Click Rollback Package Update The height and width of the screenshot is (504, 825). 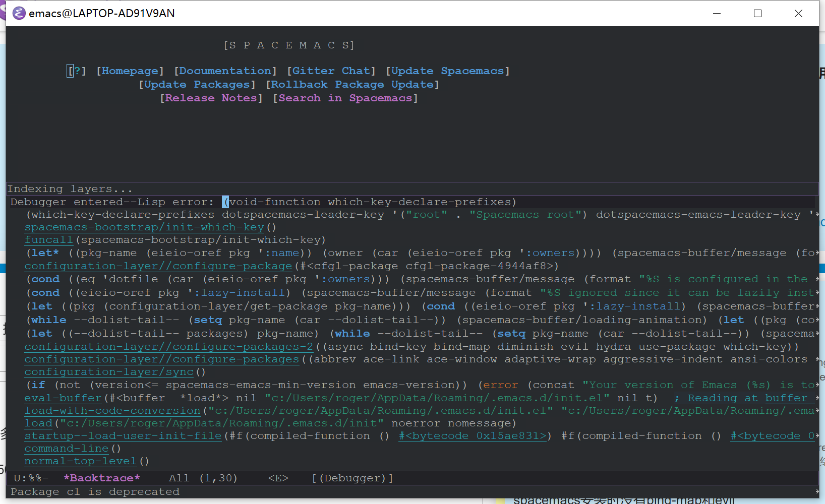(x=351, y=84)
